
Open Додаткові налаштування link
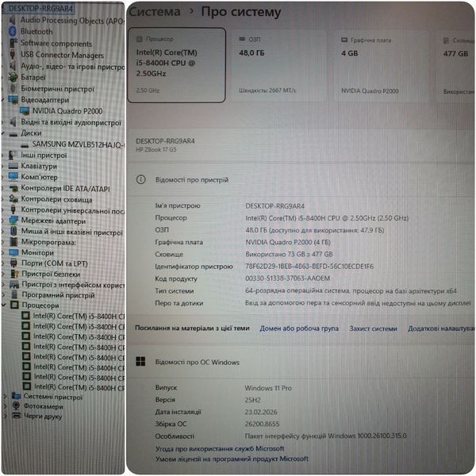click(x=441, y=328)
